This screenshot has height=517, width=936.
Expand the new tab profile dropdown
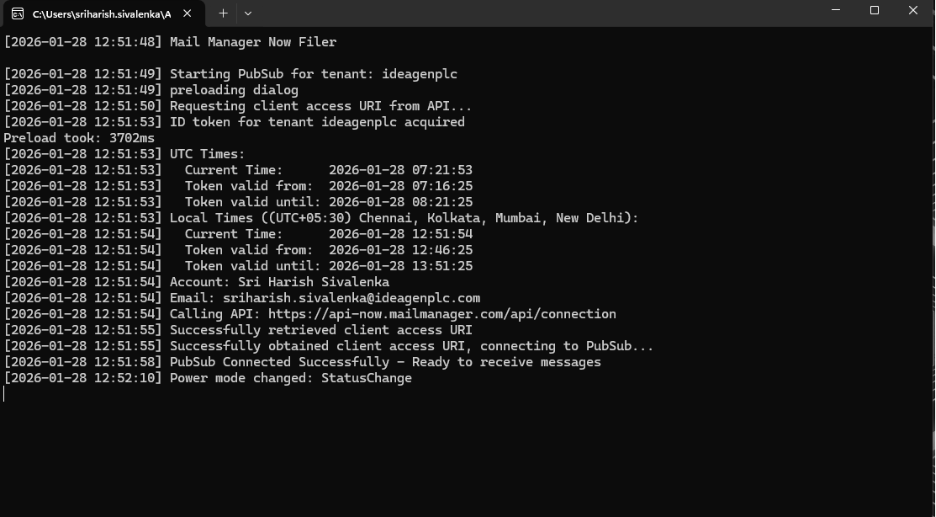pyautogui.click(x=248, y=14)
